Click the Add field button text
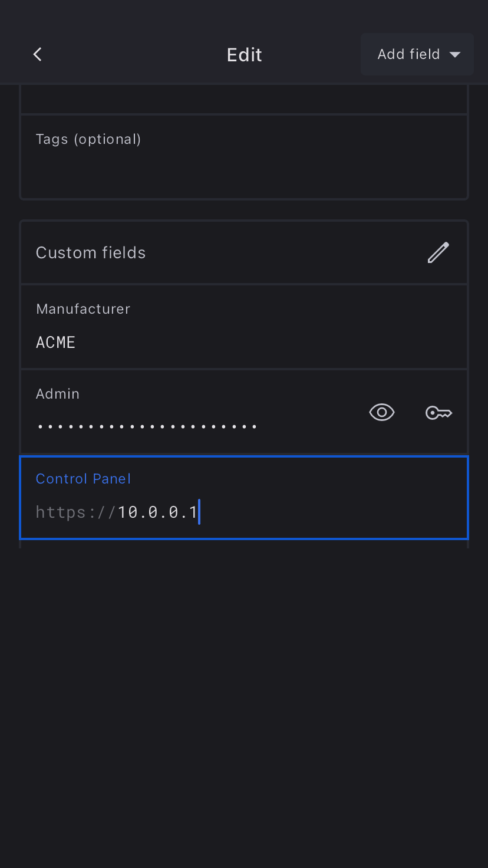This screenshot has width=488, height=868. click(x=408, y=54)
